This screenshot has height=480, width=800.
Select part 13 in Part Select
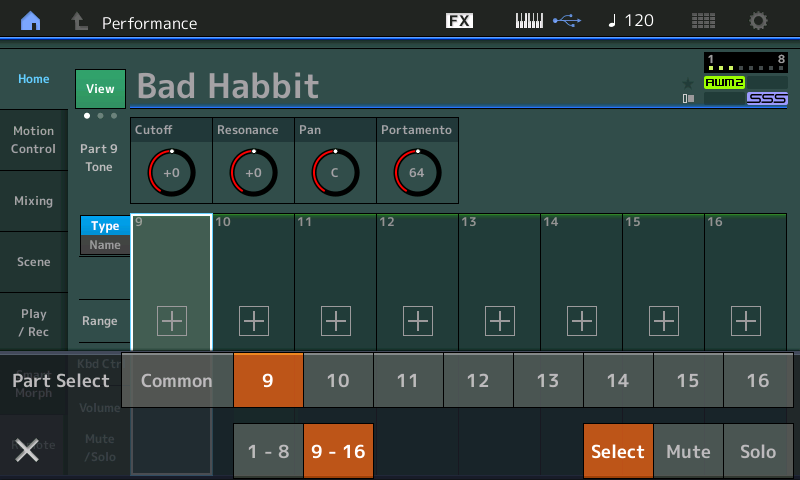point(548,380)
